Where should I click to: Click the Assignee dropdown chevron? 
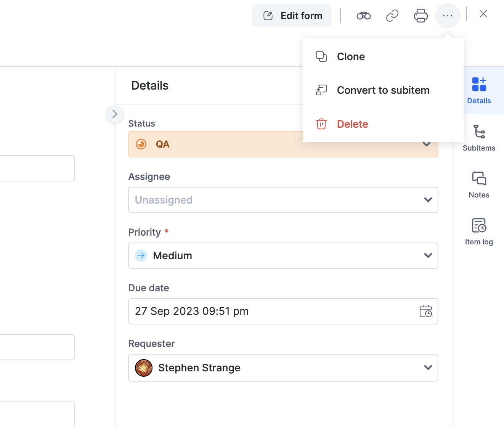click(428, 200)
